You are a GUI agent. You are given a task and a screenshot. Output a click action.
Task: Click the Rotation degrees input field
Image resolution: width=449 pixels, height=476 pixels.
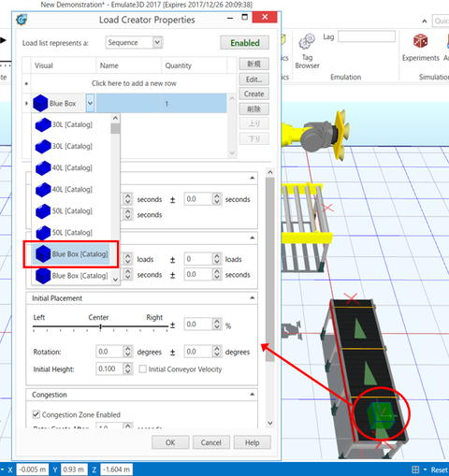[x=109, y=352]
